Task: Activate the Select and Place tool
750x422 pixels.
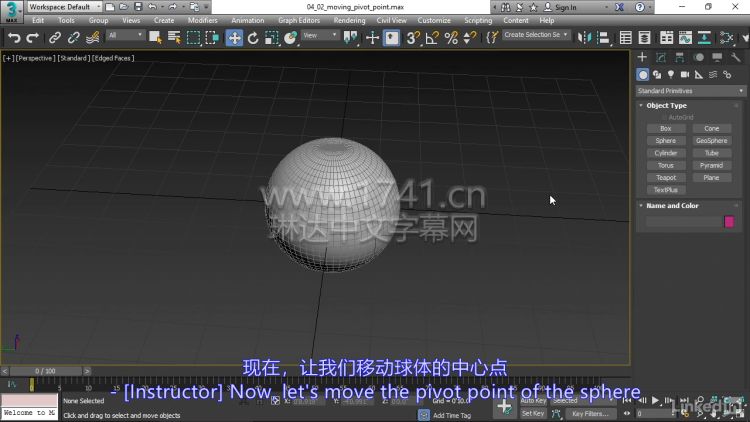Action: coord(290,38)
